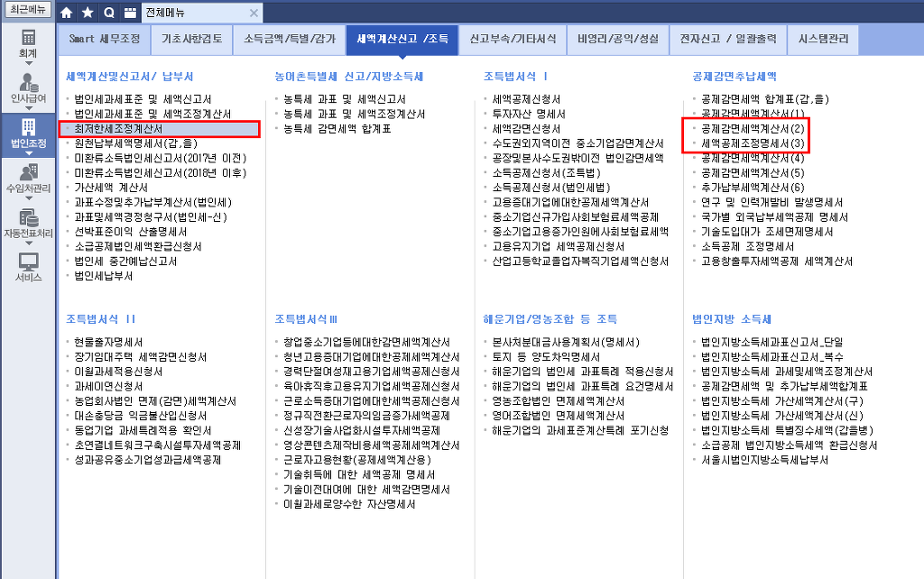Image resolution: width=924 pixels, height=579 pixels.
Task: Open 법인세과세표준 및 세액조정계산서
Action: (152, 114)
